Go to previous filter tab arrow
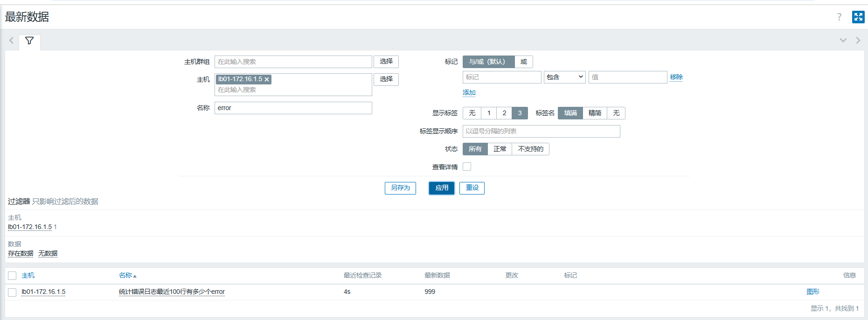 (x=12, y=41)
